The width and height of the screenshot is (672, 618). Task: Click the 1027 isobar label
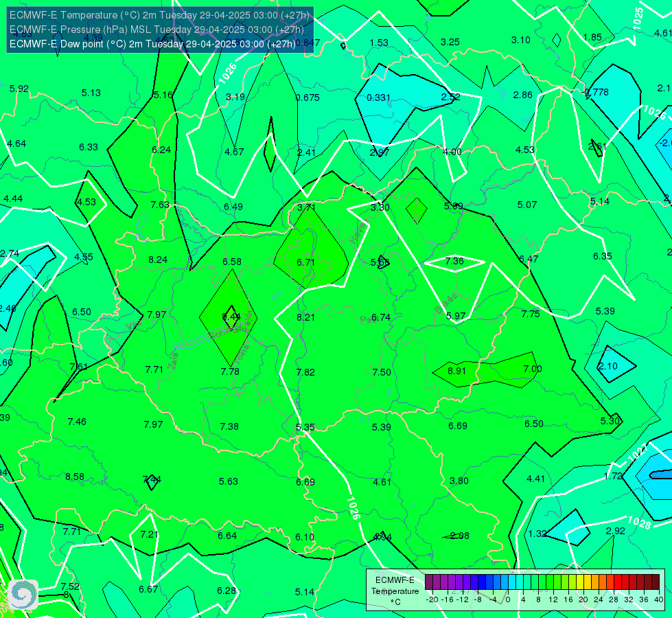click(x=637, y=453)
